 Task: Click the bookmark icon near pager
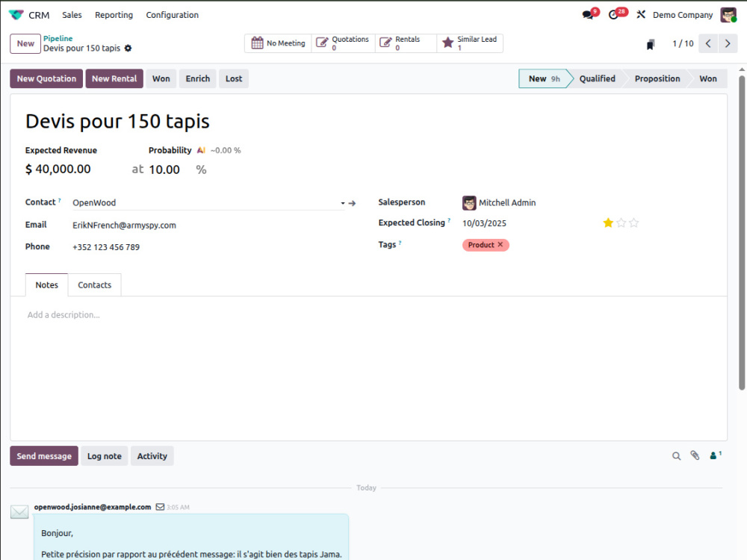click(x=651, y=44)
